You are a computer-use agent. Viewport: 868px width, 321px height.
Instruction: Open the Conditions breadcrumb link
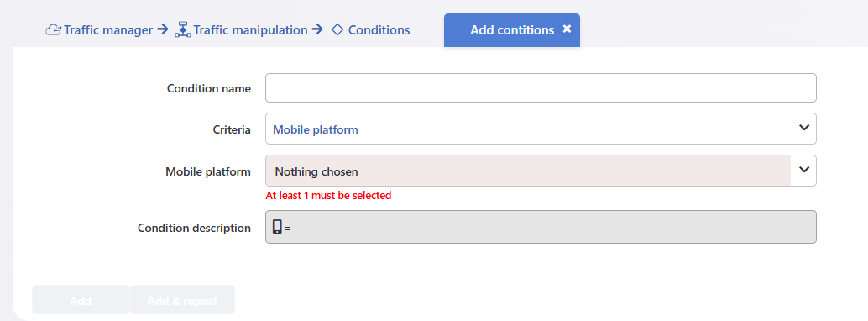tap(379, 30)
